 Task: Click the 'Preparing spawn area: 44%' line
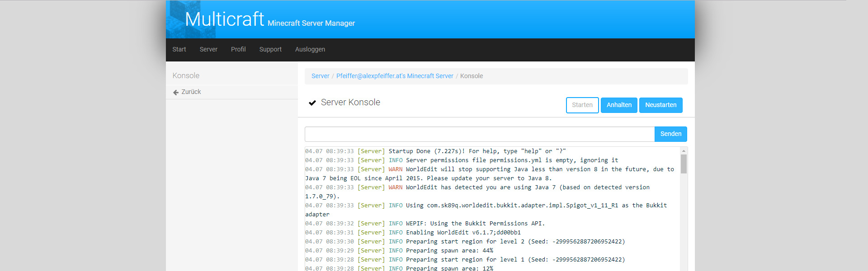pyautogui.click(x=399, y=251)
